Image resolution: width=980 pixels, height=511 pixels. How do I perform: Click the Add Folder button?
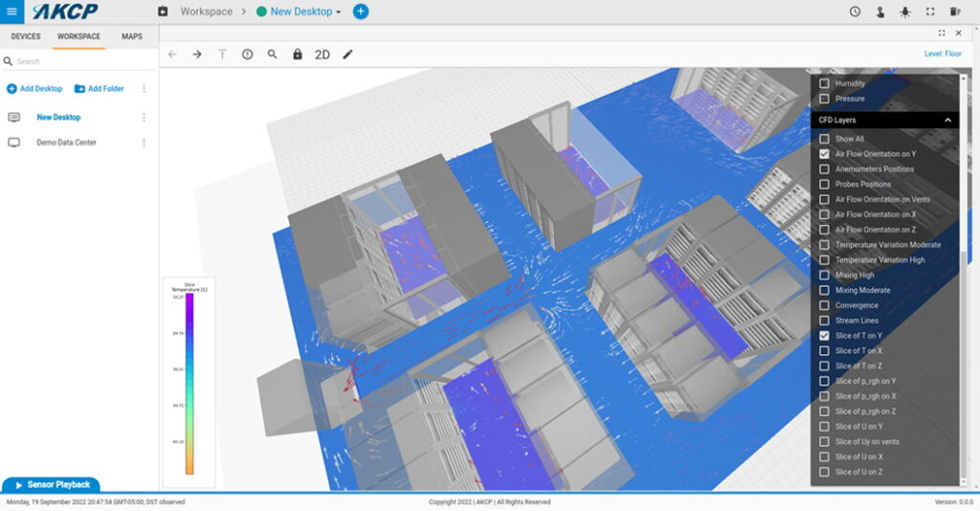tap(99, 88)
